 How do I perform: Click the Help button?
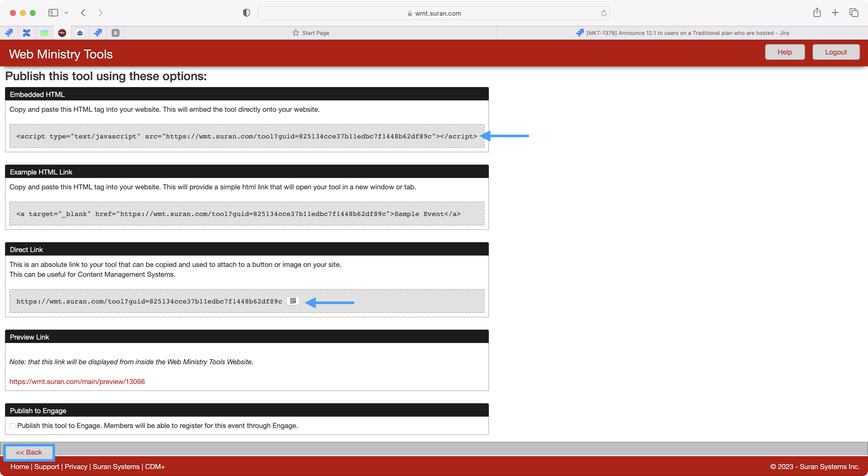point(785,52)
